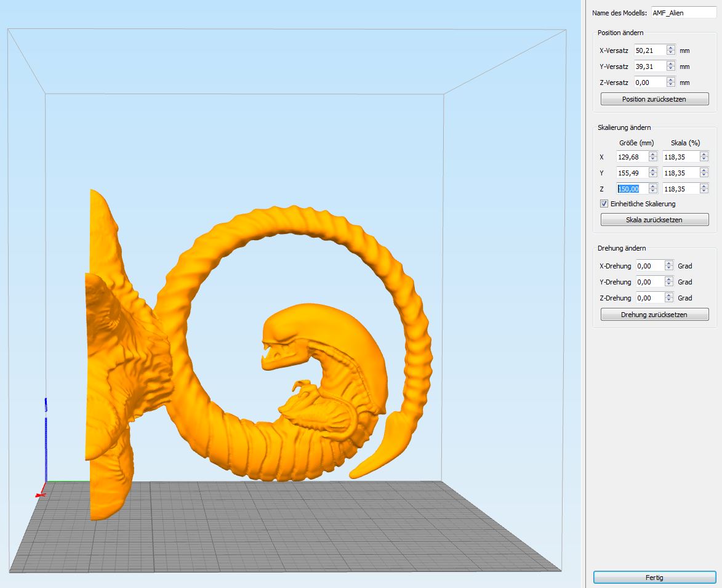Increase X Skala with up arrow
Viewport: 722px width, 588px height.
coord(704,155)
